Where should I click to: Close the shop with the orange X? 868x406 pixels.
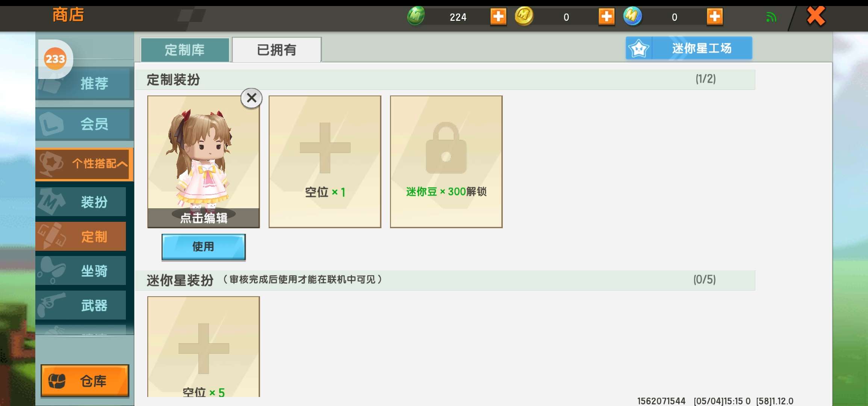click(x=816, y=17)
